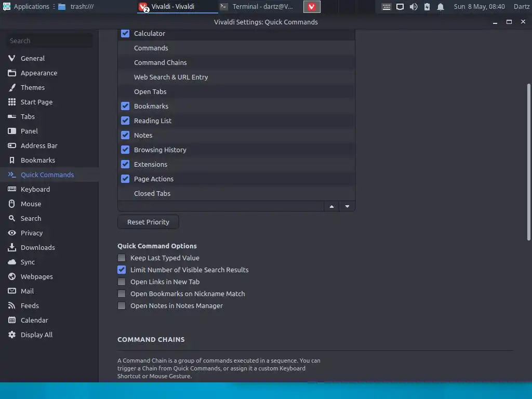Open the Applications menu
This screenshot has width=532, height=399.
coord(26,6)
